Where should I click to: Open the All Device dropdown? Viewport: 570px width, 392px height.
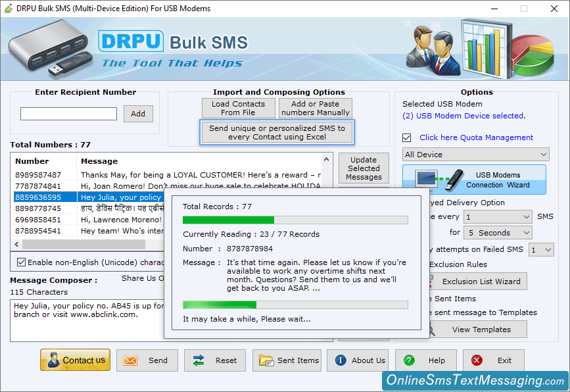[475, 155]
